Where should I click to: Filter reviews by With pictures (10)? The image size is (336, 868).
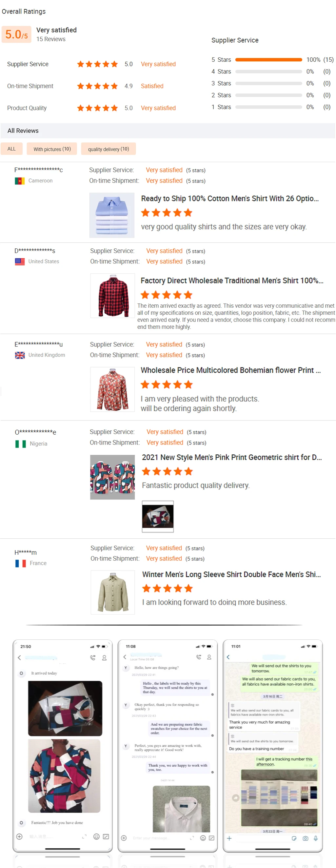tap(52, 149)
